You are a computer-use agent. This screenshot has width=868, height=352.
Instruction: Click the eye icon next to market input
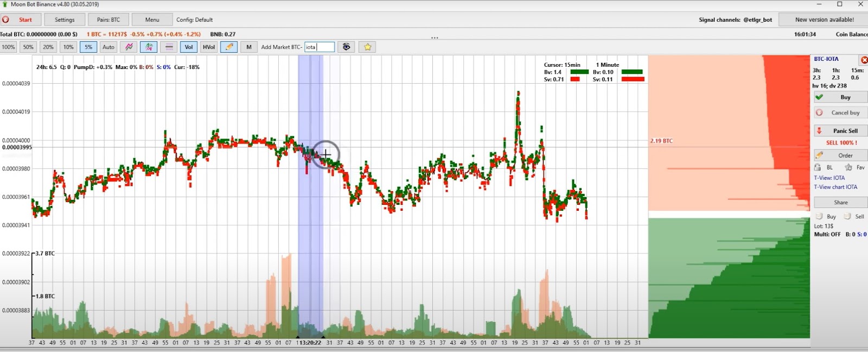pyautogui.click(x=346, y=47)
